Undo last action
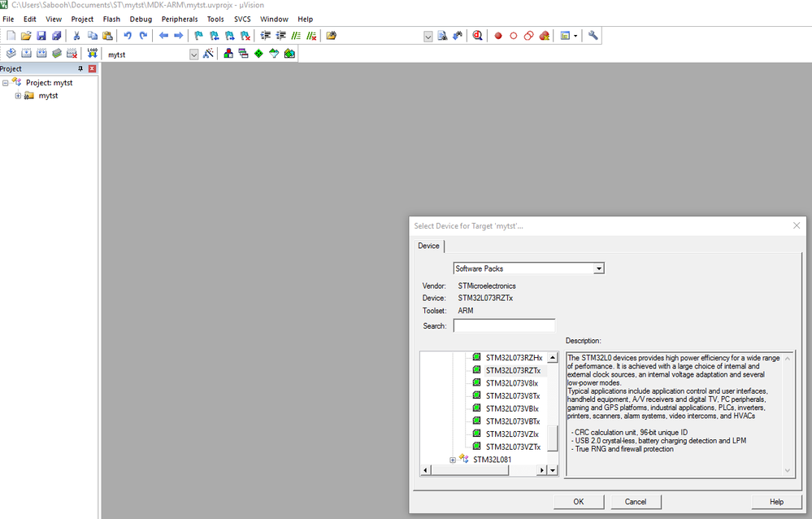This screenshot has height=519, width=812. (x=128, y=36)
